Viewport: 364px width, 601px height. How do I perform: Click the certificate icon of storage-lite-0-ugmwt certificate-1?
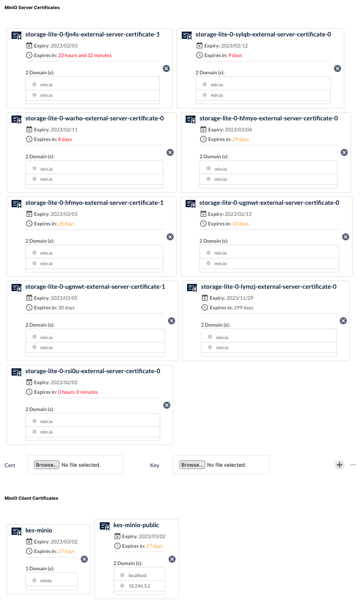[17, 288]
